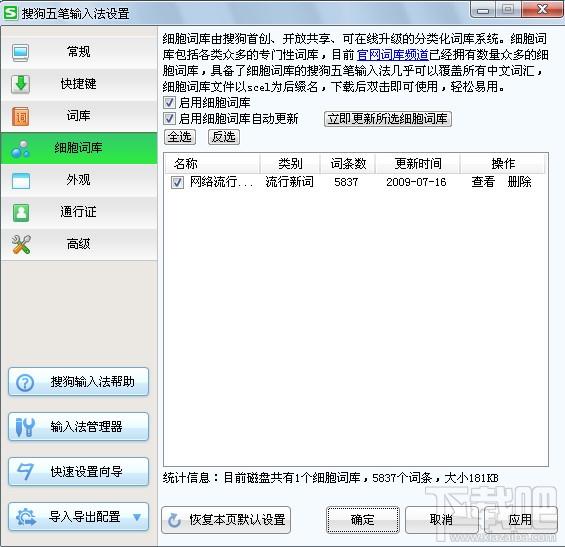Viewport: 565px width, 547px height.
Task: Click the green download arrow icon for 快捷键
Action: pos(21,84)
